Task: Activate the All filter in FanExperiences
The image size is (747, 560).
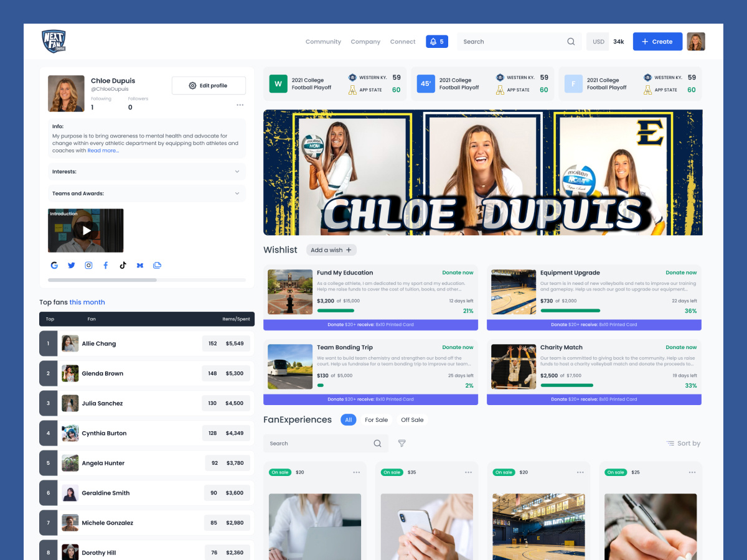Action: pyautogui.click(x=349, y=419)
